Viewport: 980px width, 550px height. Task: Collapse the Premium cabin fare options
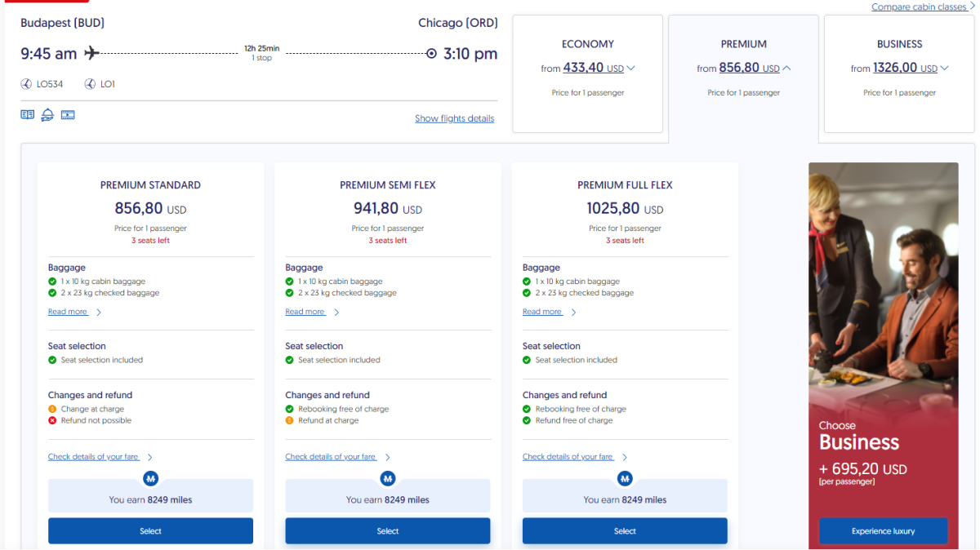click(x=786, y=69)
